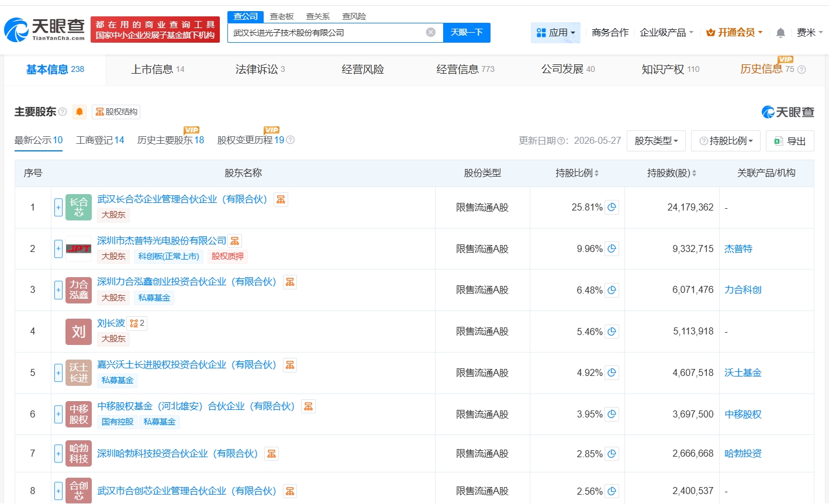829x504 pixels.
Task: Expand row for 嘉兴沃土长进股权投资合伙企业
Action: coord(58,373)
